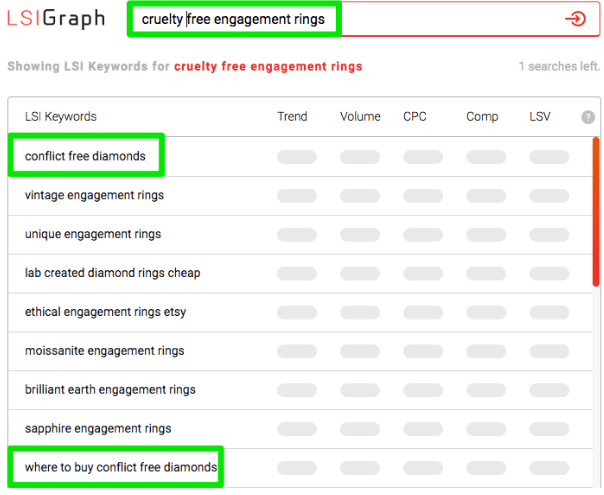
Task: Click the LSIGraph logo
Action: click(x=56, y=18)
